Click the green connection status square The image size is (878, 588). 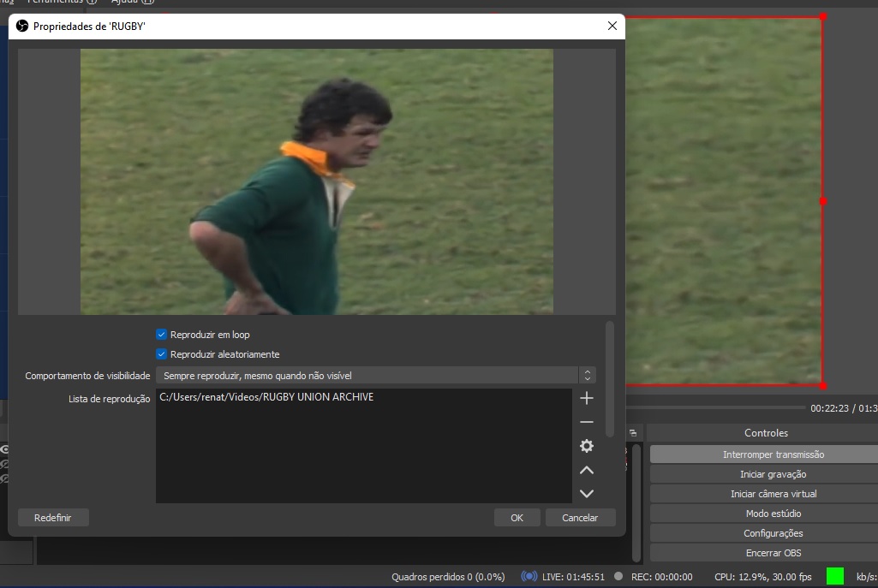pos(835,576)
